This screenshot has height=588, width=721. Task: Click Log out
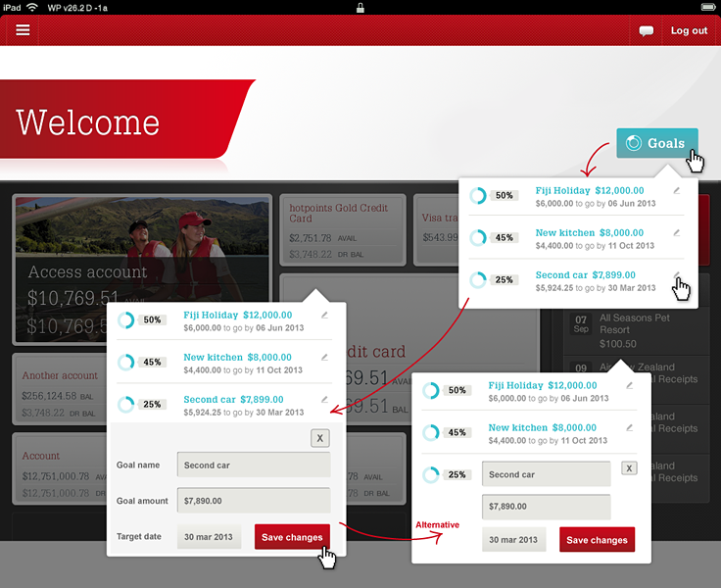click(x=689, y=30)
